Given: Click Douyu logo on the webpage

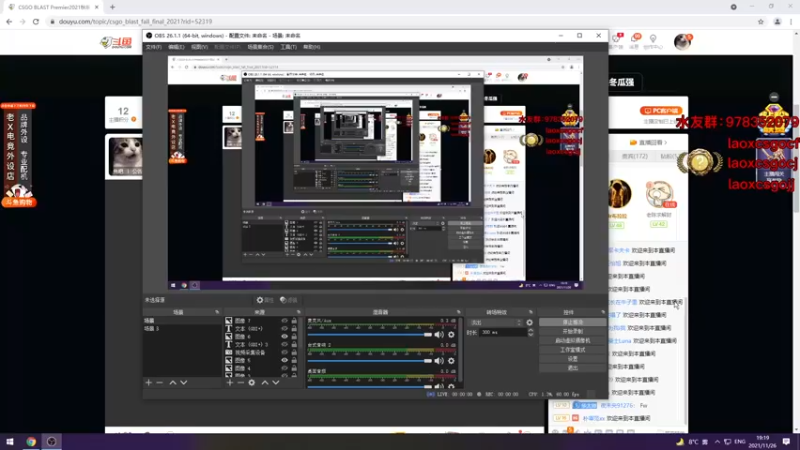Looking at the screenshot, I should (x=116, y=42).
